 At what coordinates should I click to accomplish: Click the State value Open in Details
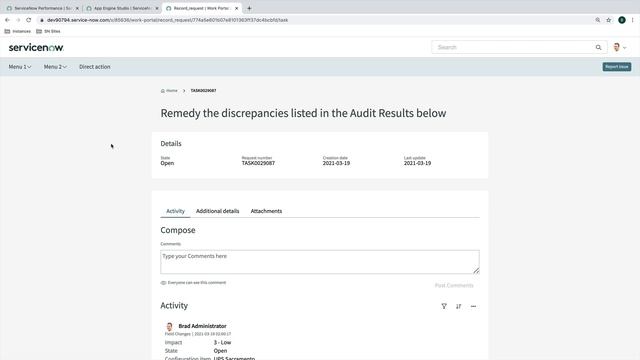coord(167,163)
